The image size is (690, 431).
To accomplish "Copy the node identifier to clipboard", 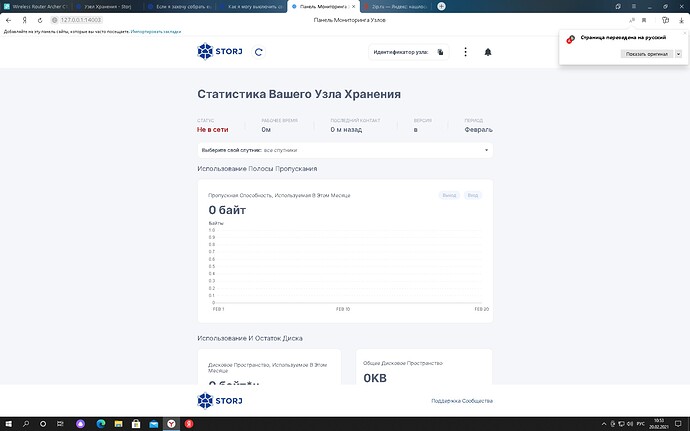I will 439,52.
